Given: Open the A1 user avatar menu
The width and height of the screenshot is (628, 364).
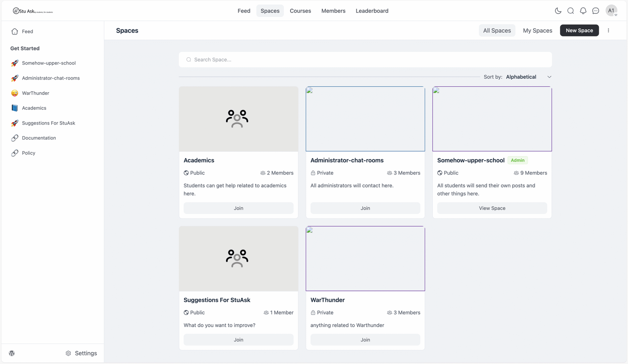Looking at the screenshot, I should pyautogui.click(x=611, y=11).
